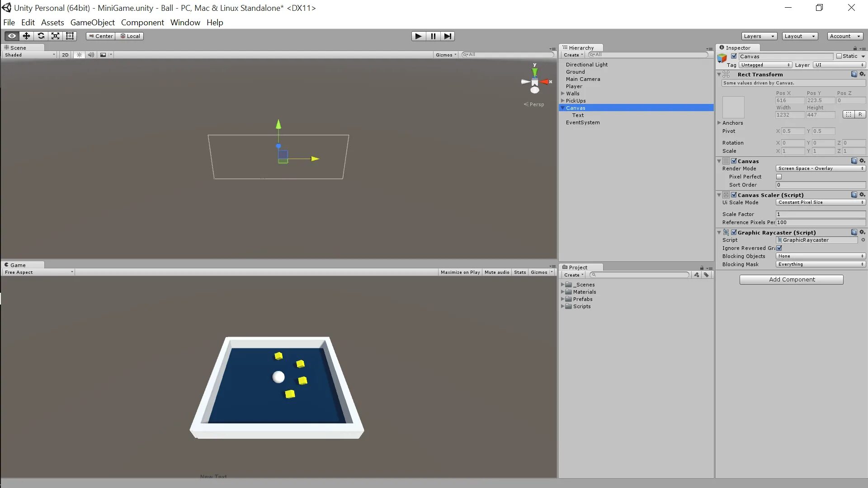Image resolution: width=868 pixels, height=488 pixels.
Task: Toggle scene lighting sun icon
Action: tap(79, 55)
